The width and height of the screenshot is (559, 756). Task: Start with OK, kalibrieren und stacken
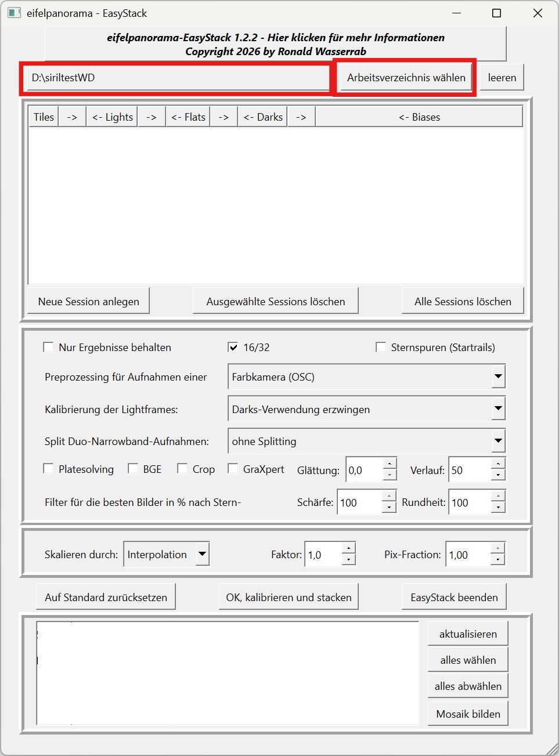(x=288, y=597)
